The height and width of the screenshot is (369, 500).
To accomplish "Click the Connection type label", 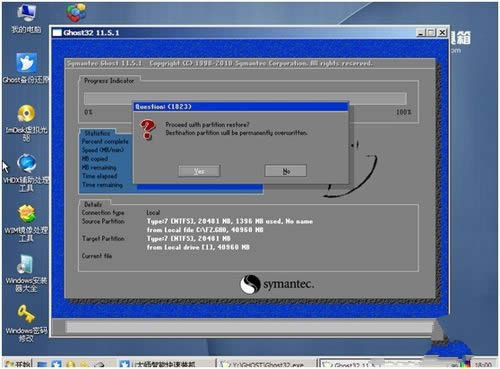I will [x=103, y=213].
